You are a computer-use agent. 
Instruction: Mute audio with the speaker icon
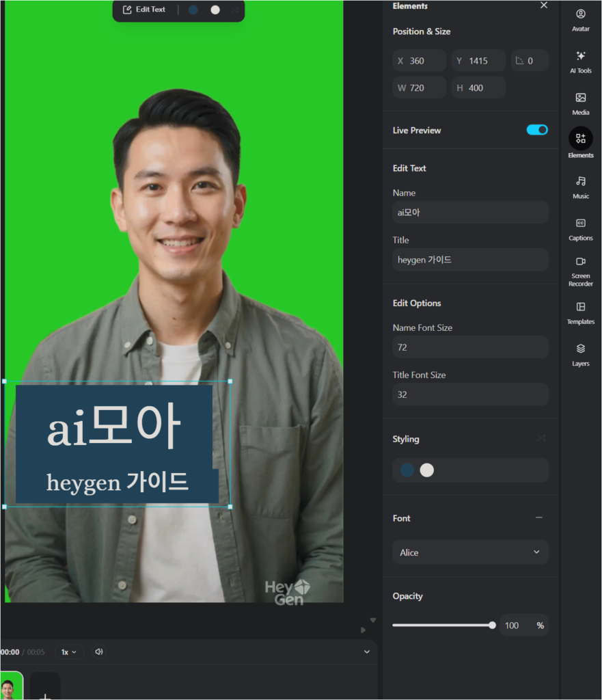[x=98, y=651]
